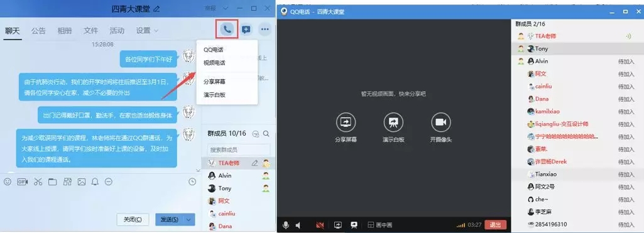Click large 演示白板 icon in call window

point(393,122)
